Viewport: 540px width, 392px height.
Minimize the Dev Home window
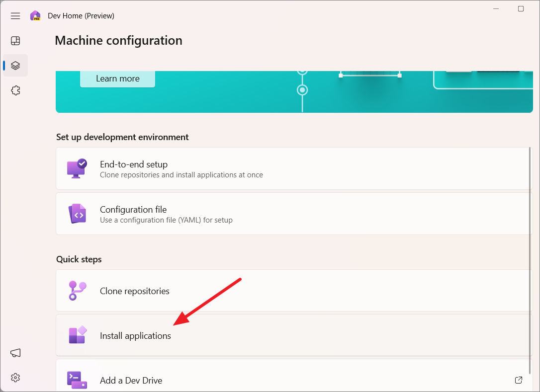tap(496, 8)
